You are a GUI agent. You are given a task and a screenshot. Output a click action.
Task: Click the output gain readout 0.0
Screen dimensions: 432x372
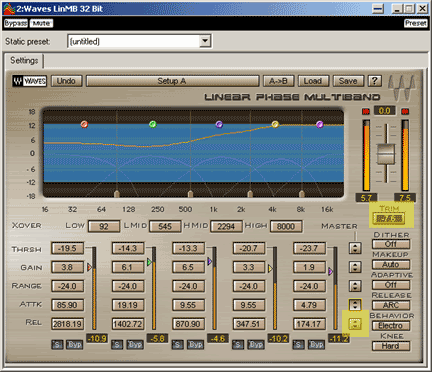(385, 111)
